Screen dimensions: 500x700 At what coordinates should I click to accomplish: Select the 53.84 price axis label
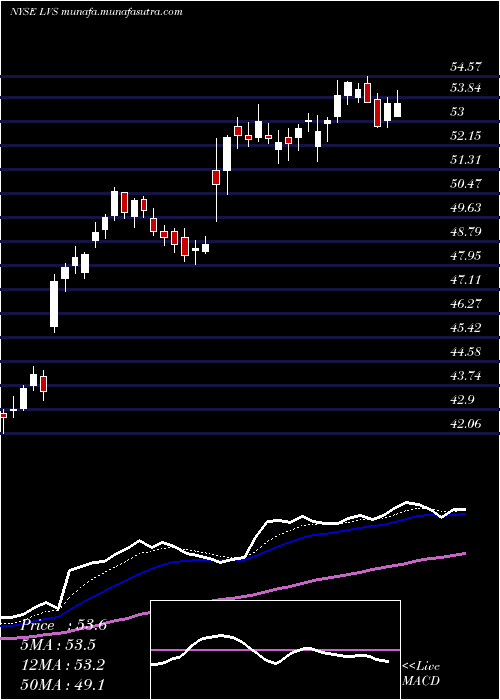(x=466, y=88)
